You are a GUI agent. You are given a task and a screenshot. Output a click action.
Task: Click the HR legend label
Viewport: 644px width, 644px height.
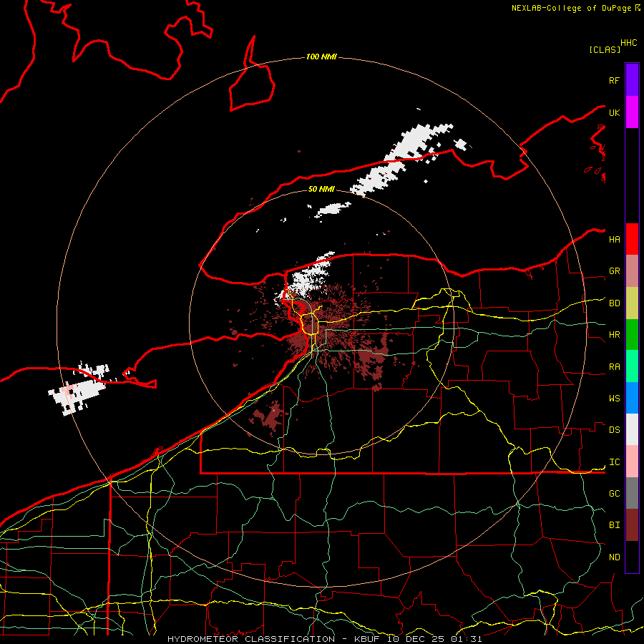614,335
